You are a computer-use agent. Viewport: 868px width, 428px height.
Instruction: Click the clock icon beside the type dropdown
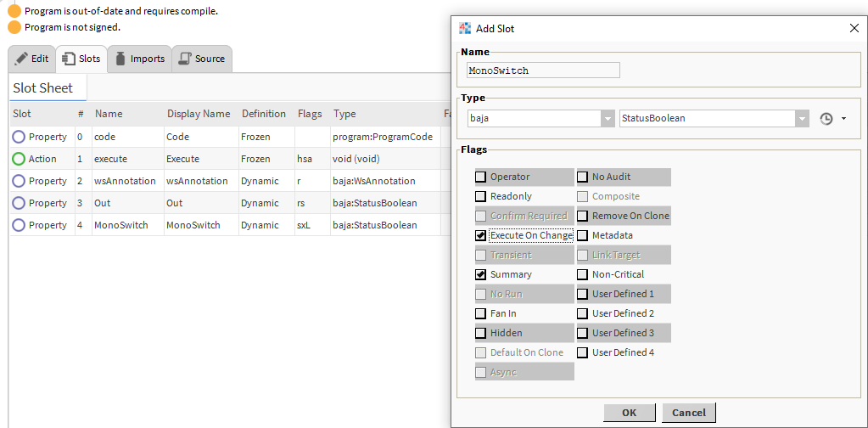tap(826, 119)
